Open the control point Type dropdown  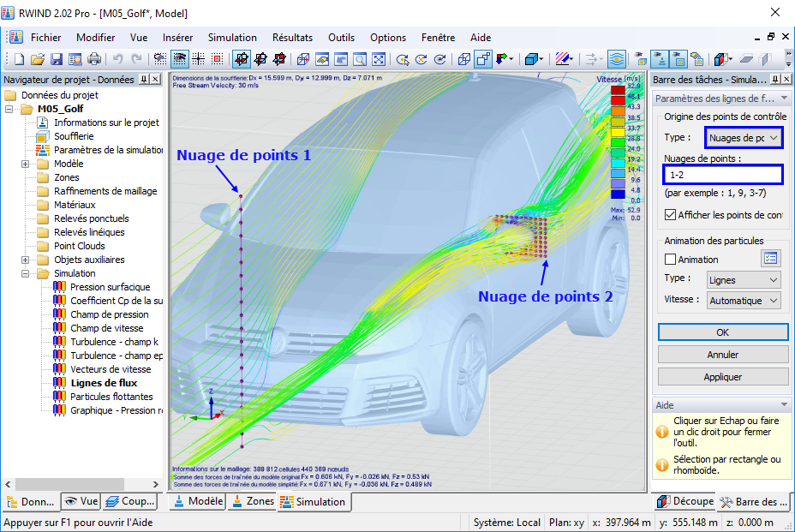point(744,137)
